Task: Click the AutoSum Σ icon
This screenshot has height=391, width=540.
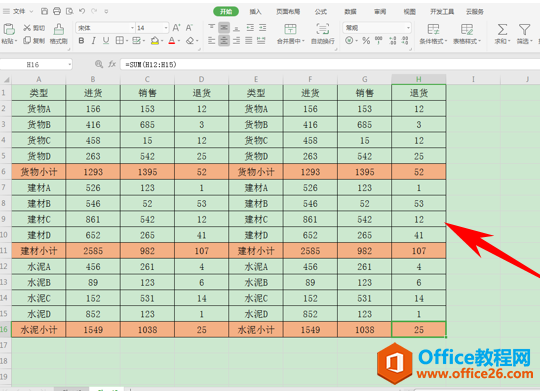Action: pos(502,30)
